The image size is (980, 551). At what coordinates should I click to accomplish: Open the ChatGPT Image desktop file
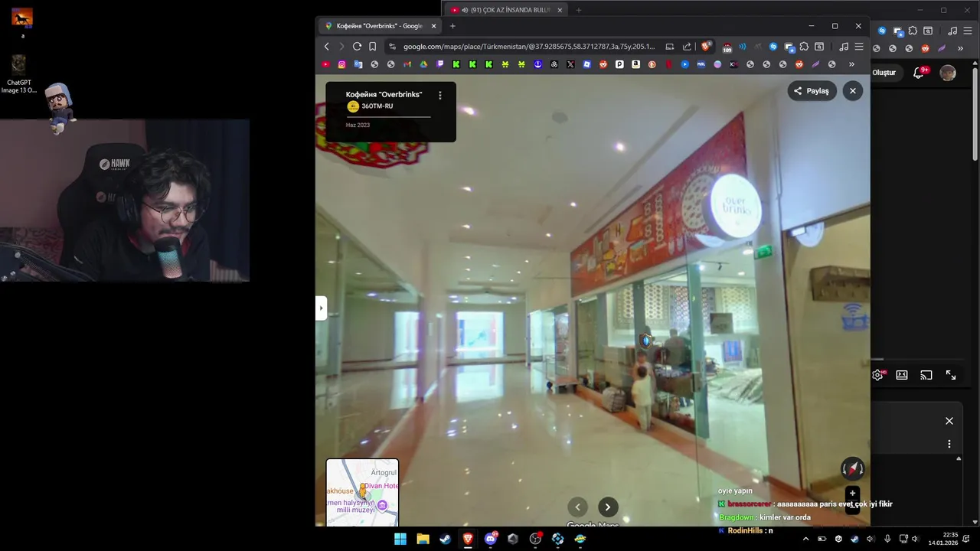[x=19, y=75]
